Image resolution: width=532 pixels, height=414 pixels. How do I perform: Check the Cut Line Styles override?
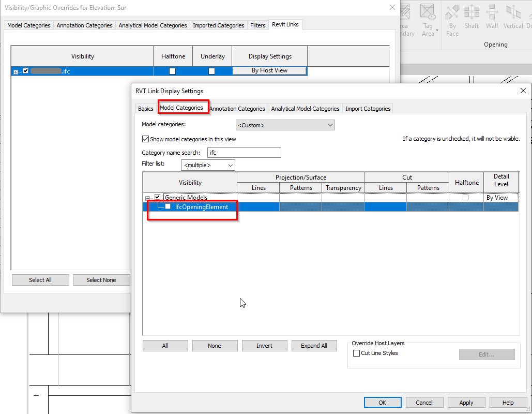[x=356, y=353]
